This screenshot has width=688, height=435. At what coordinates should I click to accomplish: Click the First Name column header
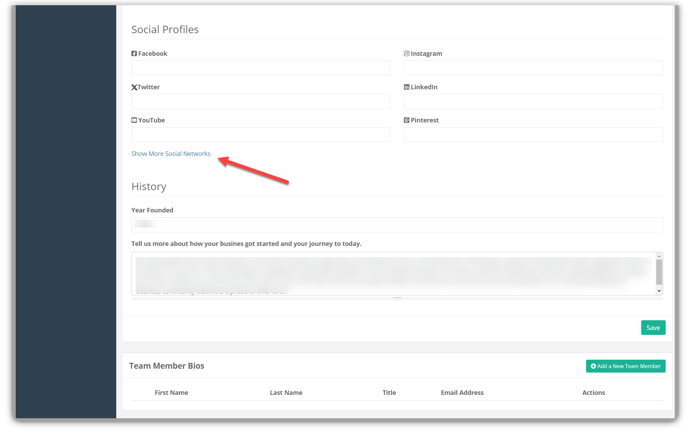pyautogui.click(x=171, y=392)
